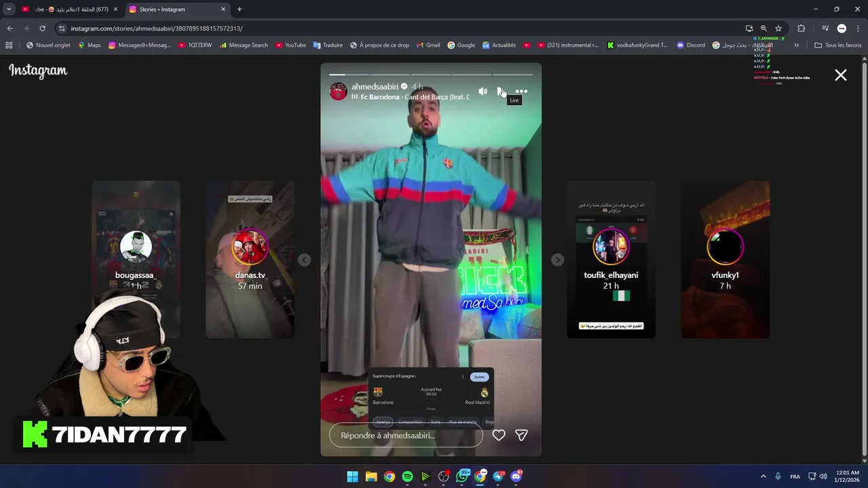Open the Messages9+Messag... bookmark

pos(139,45)
